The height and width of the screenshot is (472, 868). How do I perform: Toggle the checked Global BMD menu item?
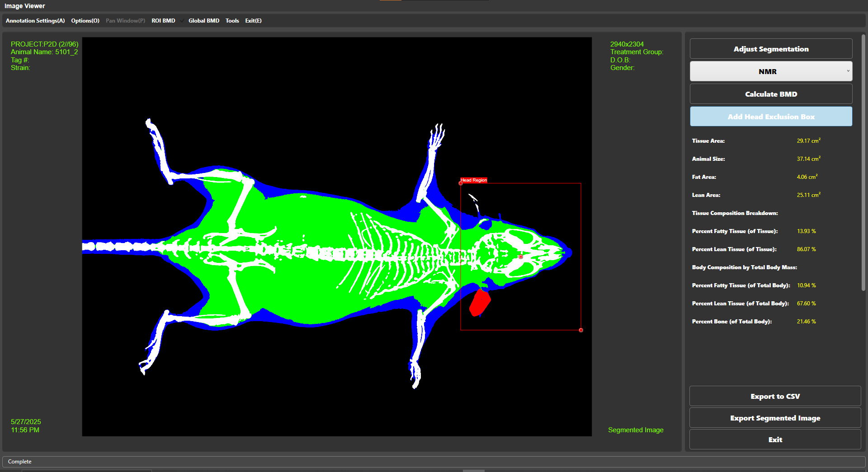(203, 21)
